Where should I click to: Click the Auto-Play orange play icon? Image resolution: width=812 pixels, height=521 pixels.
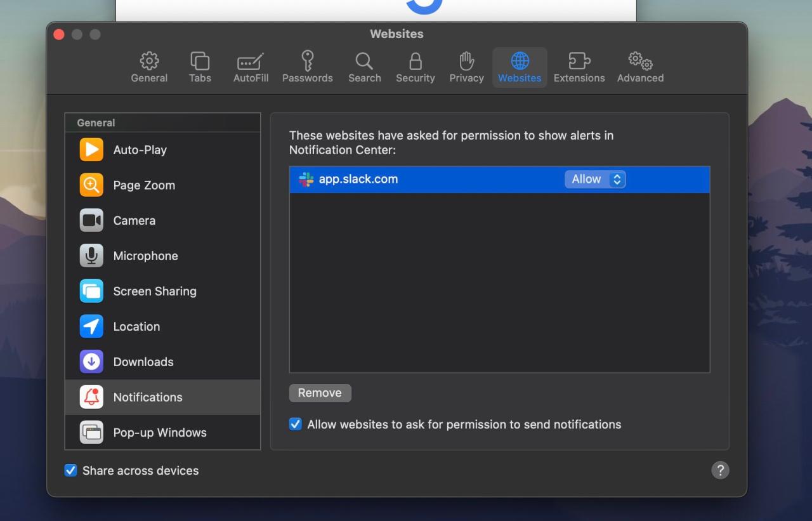coord(91,150)
